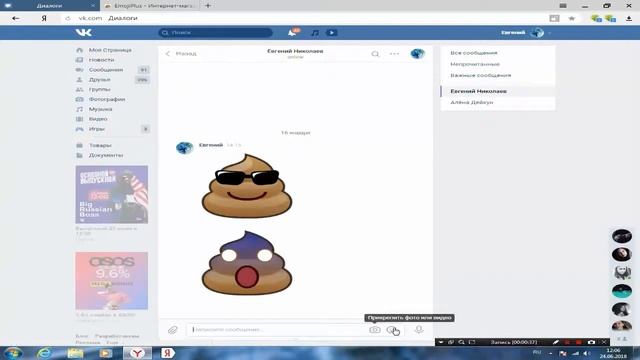Open a new browser tab with plus
This screenshot has height=360, width=640.
coord(208,6)
